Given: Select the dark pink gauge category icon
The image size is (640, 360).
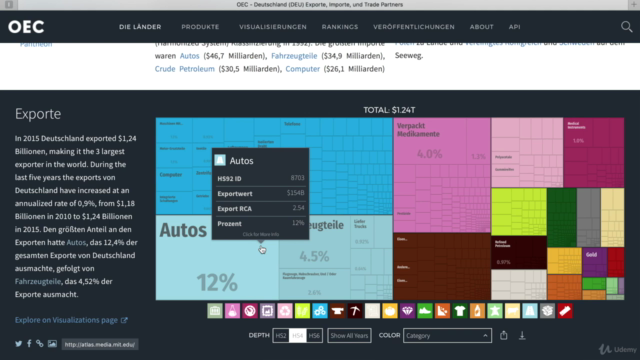Looking at the screenshot, I should [250, 311].
